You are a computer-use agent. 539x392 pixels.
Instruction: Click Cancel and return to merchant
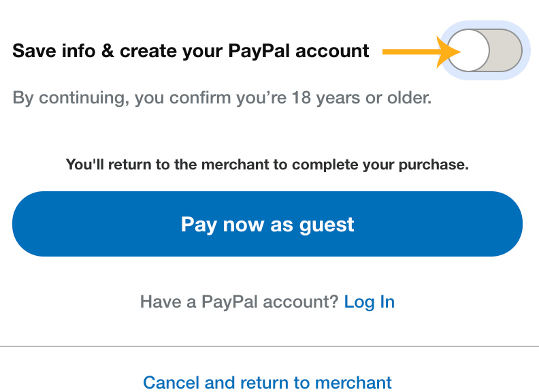point(267,382)
